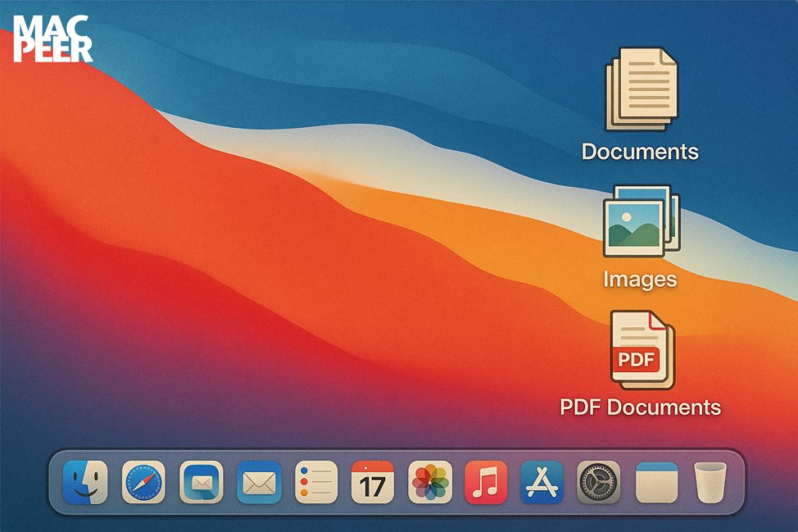Select the "Images" label text
Screen dimensions: 798x532
[x=640, y=279]
